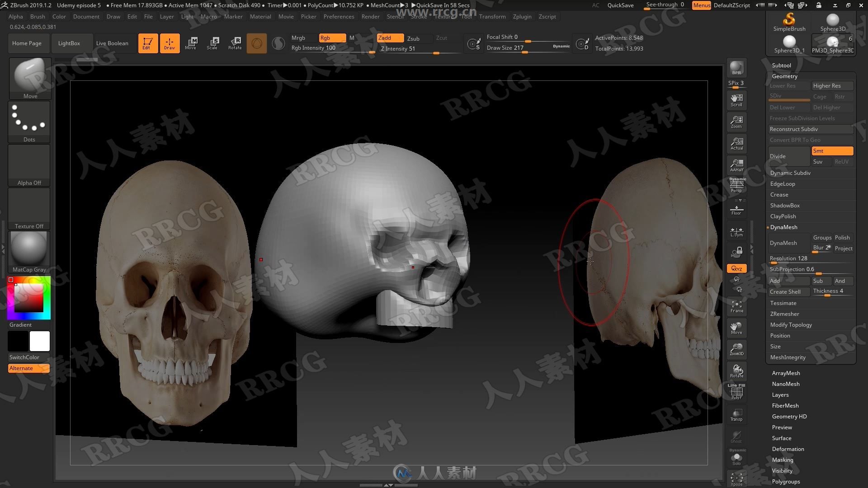868x488 pixels.
Task: Open the Texture Off selector
Action: (x=29, y=209)
